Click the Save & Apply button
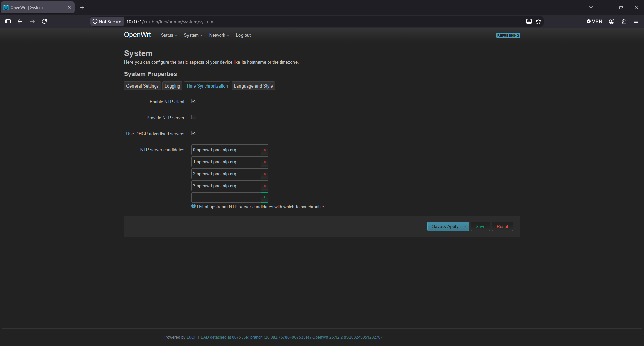Viewport: 644px width, 346px height. [x=445, y=227]
